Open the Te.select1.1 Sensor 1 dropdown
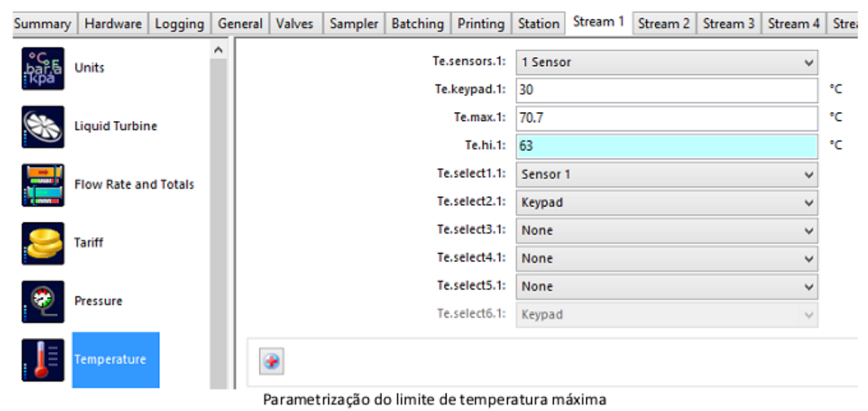The width and height of the screenshot is (868, 411). click(x=666, y=175)
